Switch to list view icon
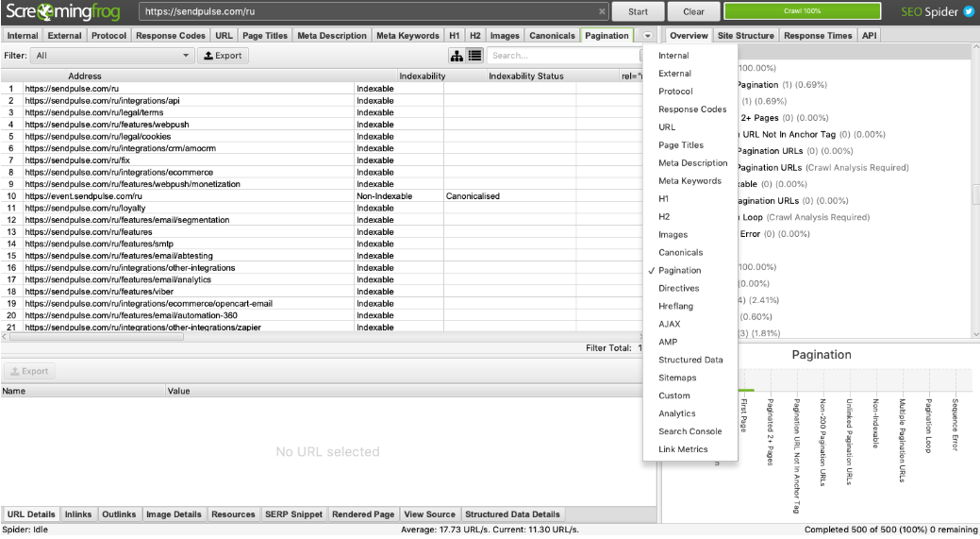The width and height of the screenshot is (980, 539). coord(474,56)
